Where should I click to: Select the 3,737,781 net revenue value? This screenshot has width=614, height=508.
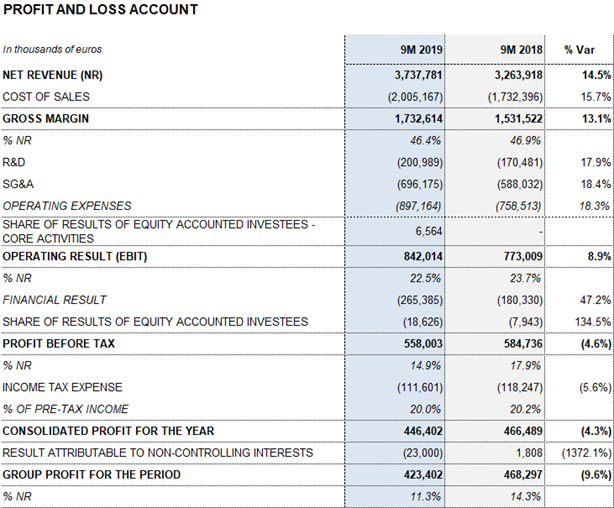pyautogui.click(x=418, y=75)
